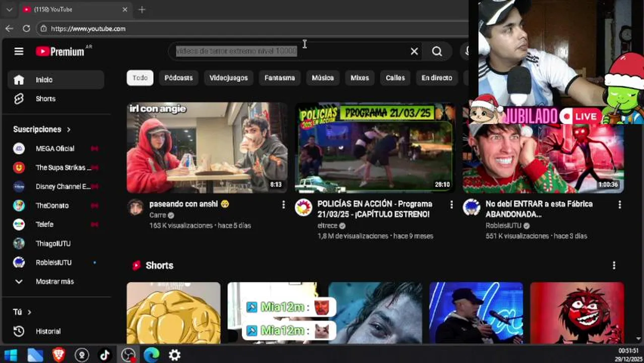Click the YouTube Premium logo

tap(60, 51)
